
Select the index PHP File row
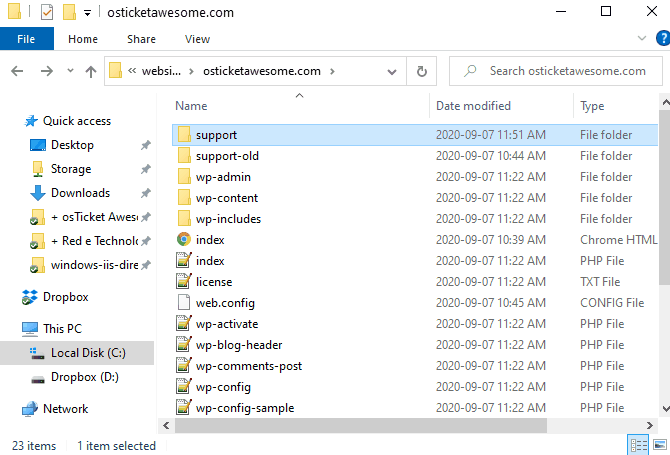click(x=415, y=261)
